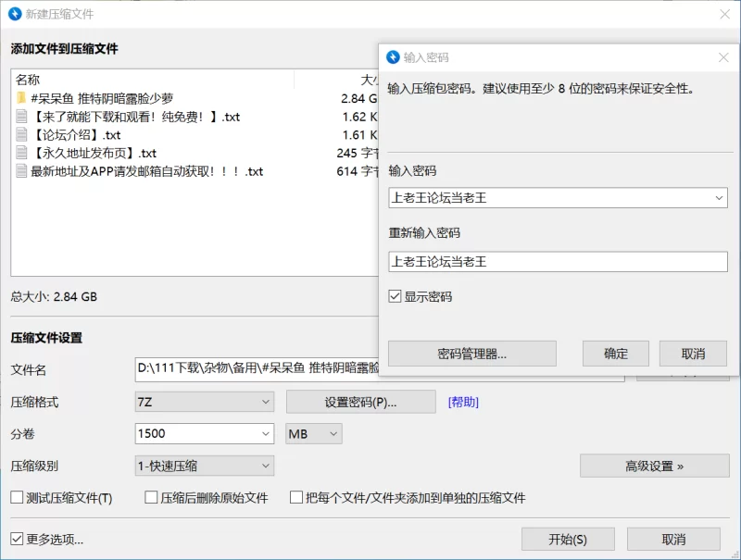The height and width of the screenshot is (560, 741).
Task: Enable 测试压缩文件(T) checkbox
Action: tap(17, 498)
